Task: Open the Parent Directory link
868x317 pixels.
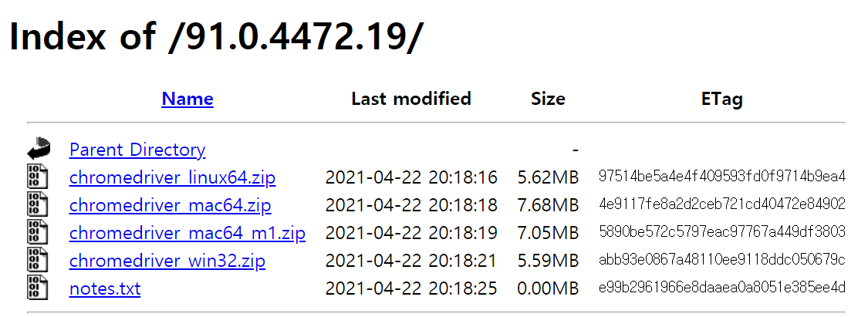Action: tap(137, 150)
